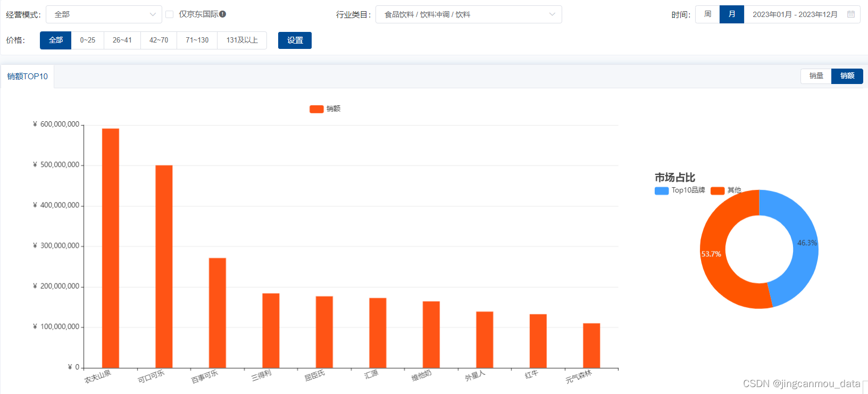Click the 元气森林 x-axis label
The height and width of the screenshot is (394, 868).
coord(579,376)
